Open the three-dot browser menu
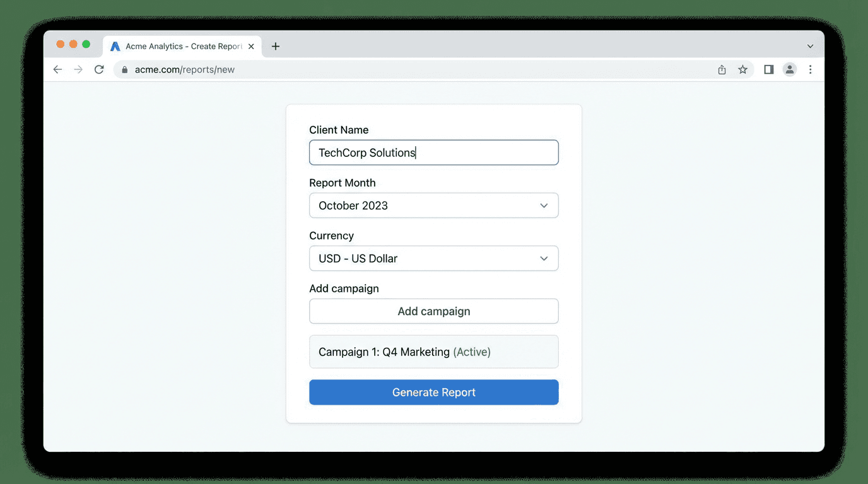This screenshot has height=484, width=868. click(811, 69)
